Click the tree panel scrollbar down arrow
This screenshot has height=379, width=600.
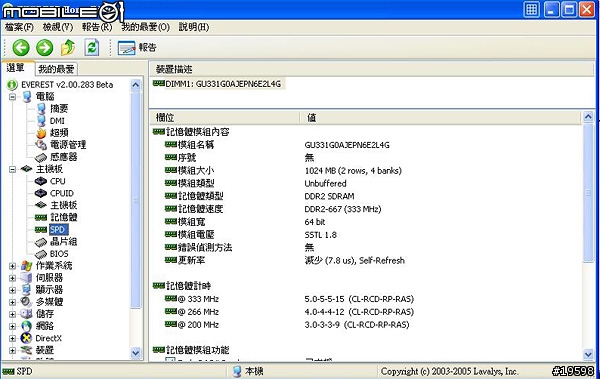135,353
